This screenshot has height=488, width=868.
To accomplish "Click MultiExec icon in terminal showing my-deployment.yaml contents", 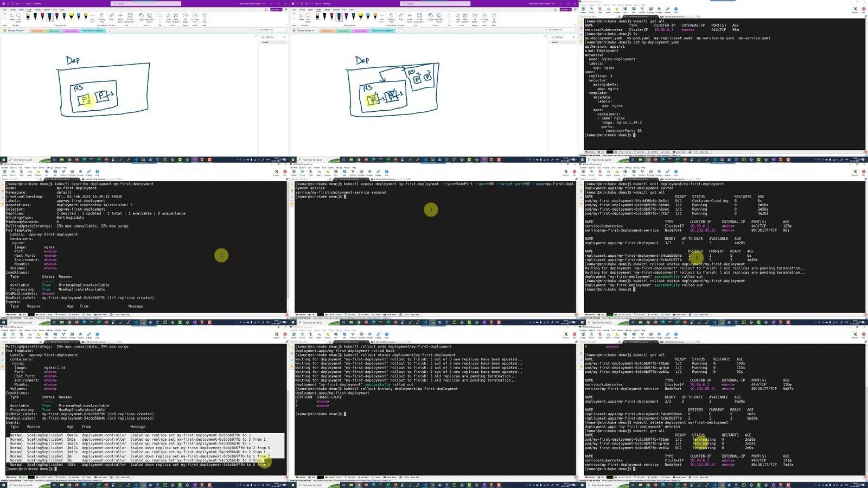I will [642, 9].
